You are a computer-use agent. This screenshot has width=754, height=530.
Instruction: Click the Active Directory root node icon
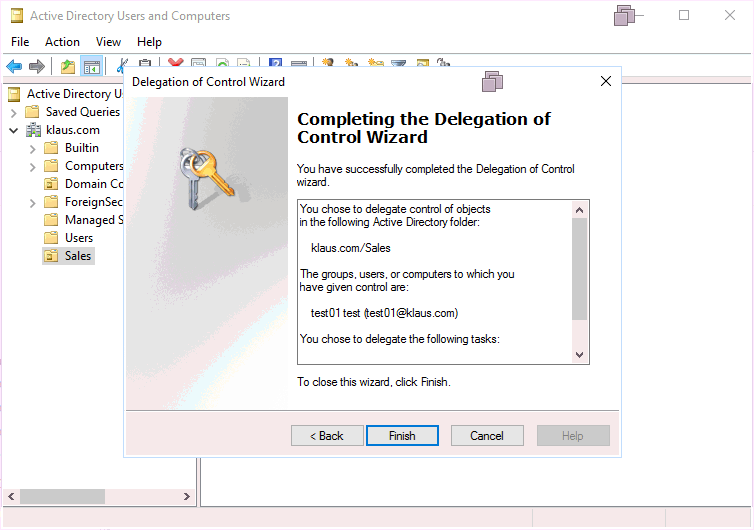coord(14,94)
